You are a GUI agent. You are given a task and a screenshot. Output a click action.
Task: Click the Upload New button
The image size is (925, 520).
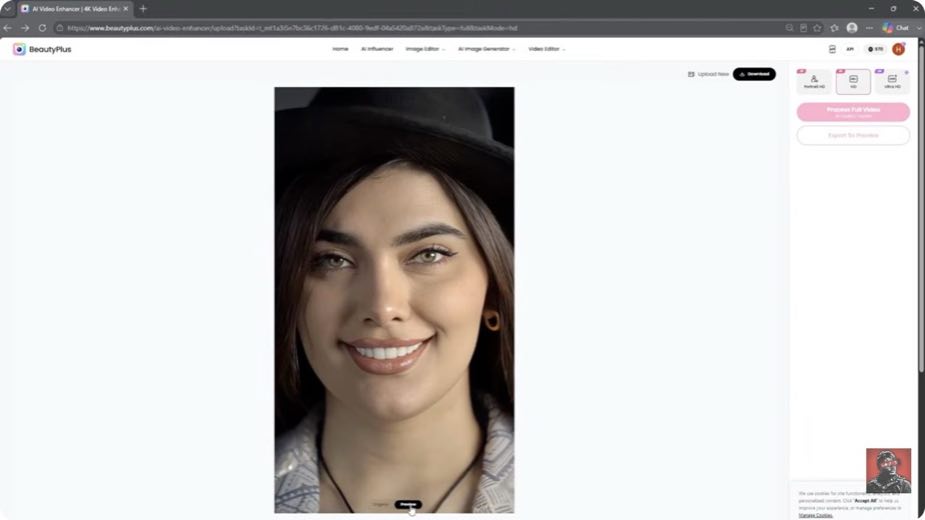[x=708, y=74]
